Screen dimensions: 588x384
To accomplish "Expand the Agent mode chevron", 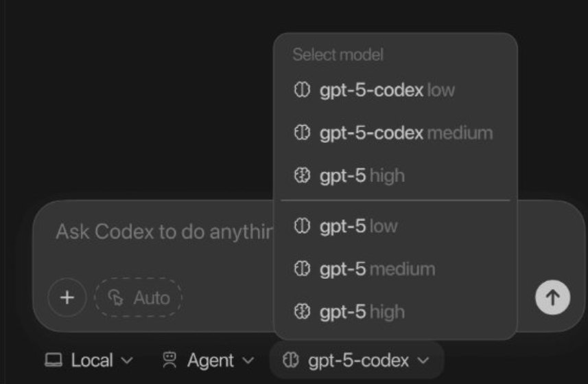I will (x=248, y=361).
